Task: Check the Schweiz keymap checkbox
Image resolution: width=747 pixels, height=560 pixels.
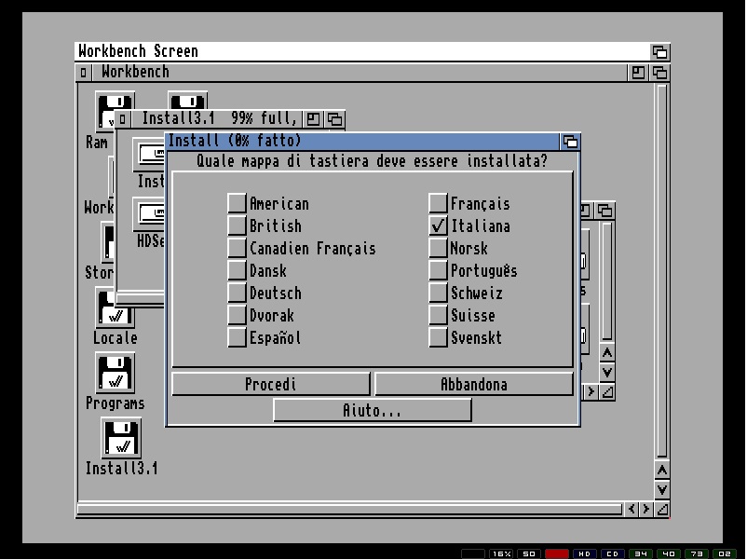Action: (x=438, y=293)
